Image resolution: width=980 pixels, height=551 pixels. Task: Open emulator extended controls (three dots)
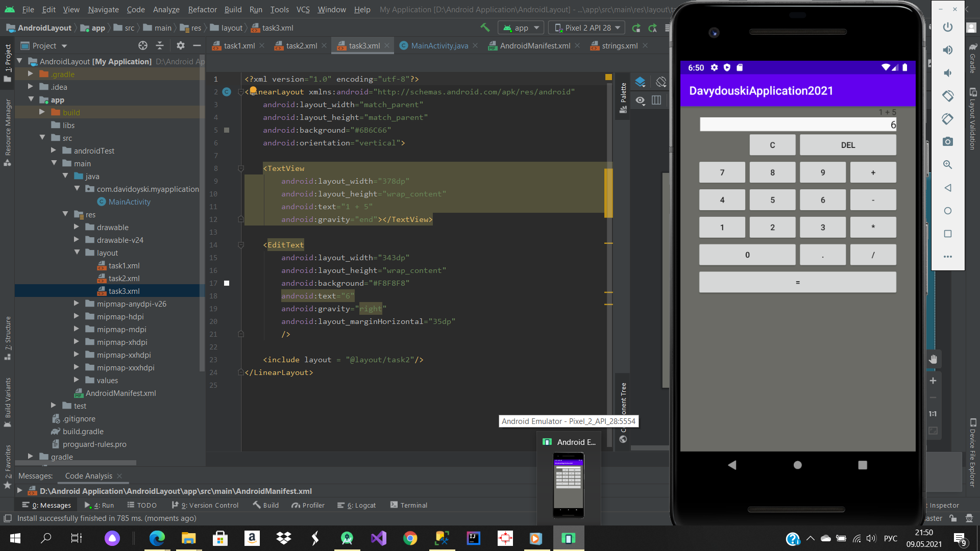[948, 257]
